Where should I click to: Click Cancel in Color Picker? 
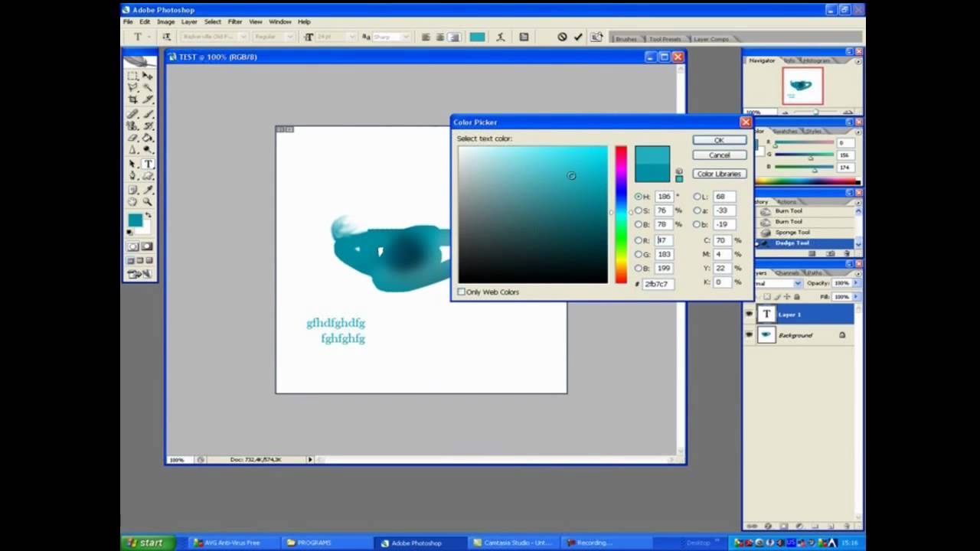719,155
